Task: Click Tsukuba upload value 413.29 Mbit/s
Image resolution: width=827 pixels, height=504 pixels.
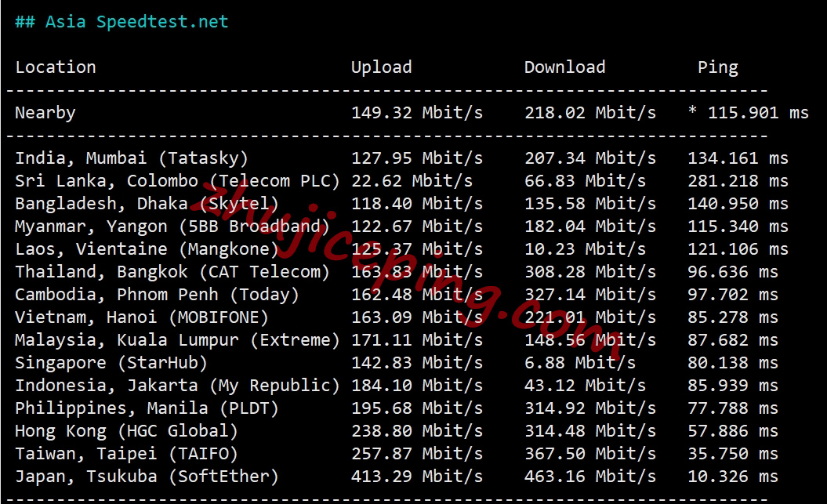Action: (417, 476)
